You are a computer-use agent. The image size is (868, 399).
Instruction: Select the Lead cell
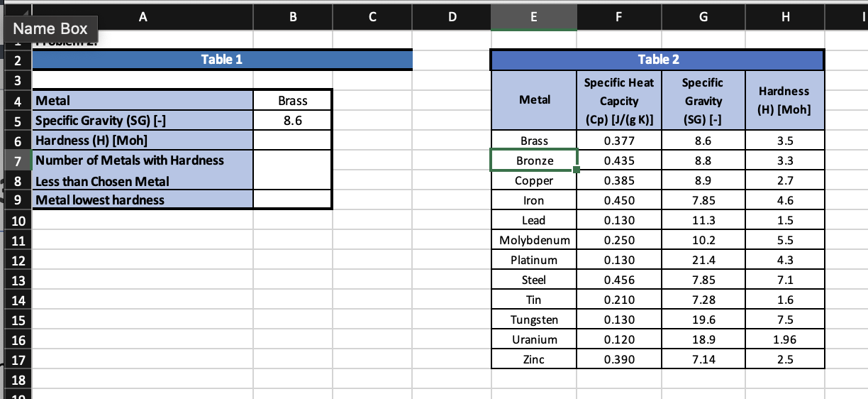pos(535,220)
